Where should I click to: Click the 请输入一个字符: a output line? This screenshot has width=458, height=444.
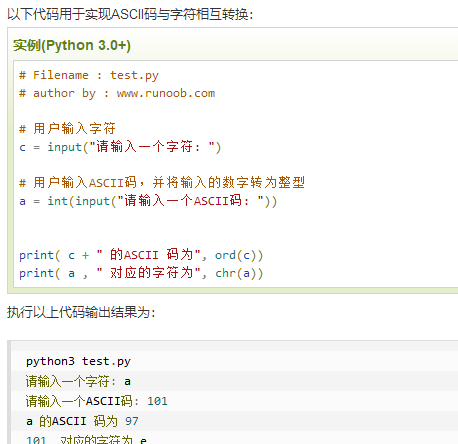pos(78,381)
